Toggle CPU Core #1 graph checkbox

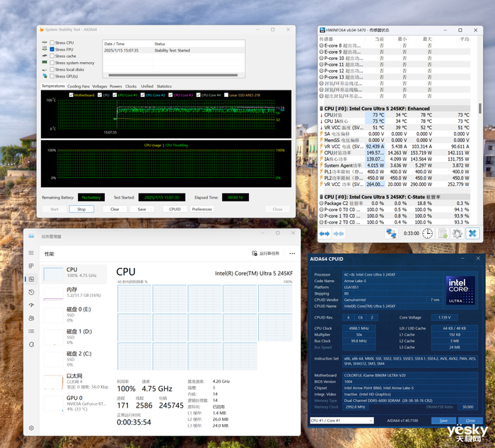(115, 95)
